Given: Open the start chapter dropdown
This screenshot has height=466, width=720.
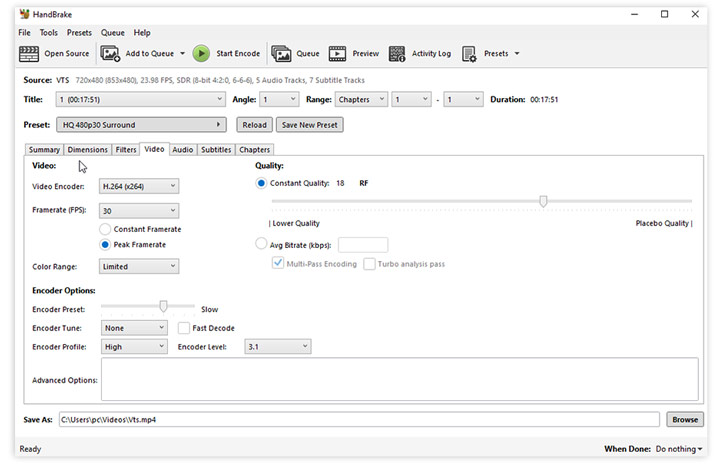Looking at the screenshot, I should click(x=411, y=99).
